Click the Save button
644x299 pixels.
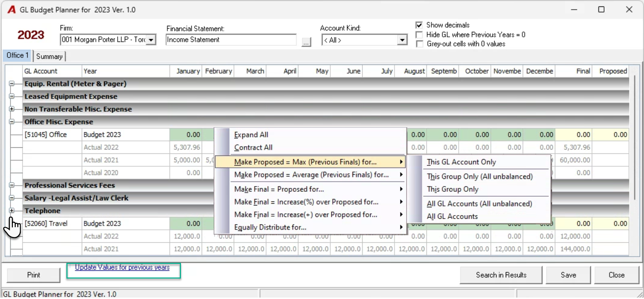tap(568, 275)
